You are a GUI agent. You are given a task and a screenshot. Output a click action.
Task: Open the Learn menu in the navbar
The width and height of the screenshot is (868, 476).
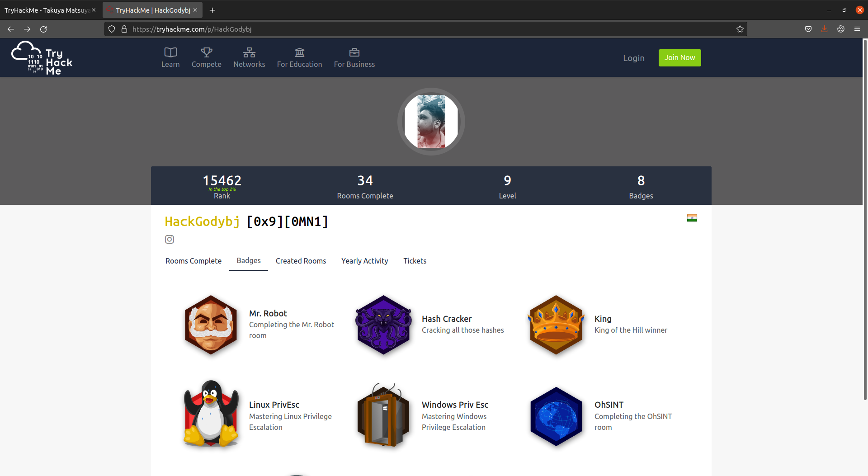pyautogui.click(x=170, y=58)
